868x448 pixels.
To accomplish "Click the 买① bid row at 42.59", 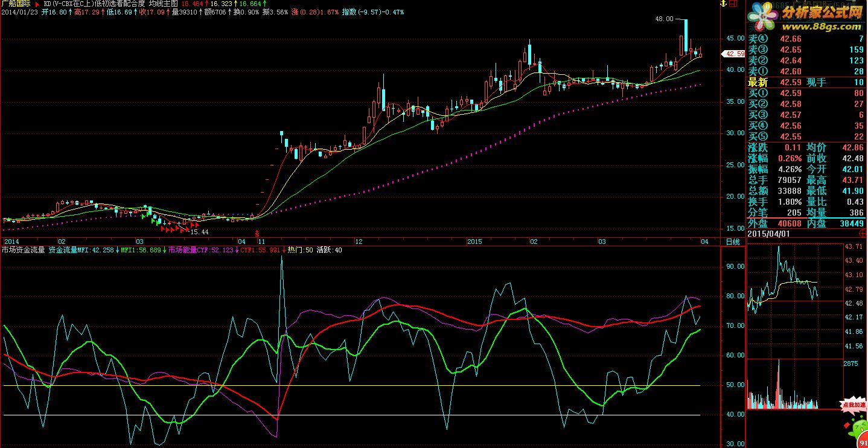I will pyautogui.click(x=806, y=93).
